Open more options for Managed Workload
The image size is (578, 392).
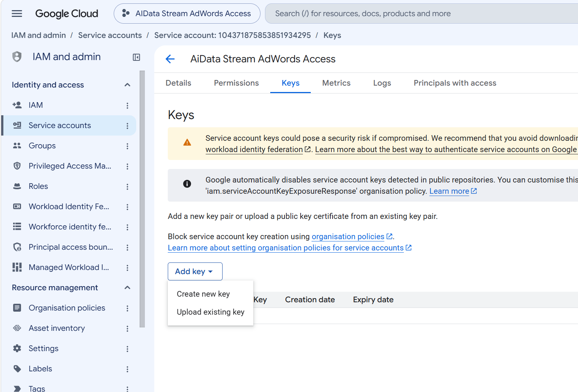click(x=128, y=268)
